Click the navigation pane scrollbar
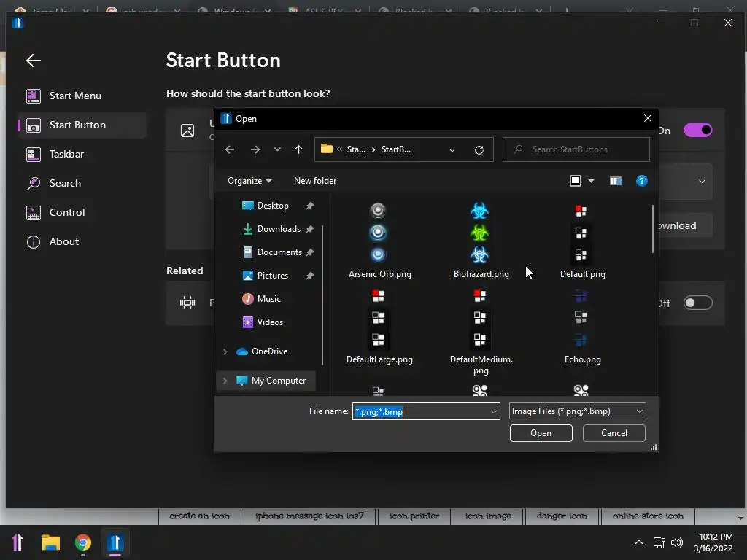The image size is (747, 560). pos(322,295)
